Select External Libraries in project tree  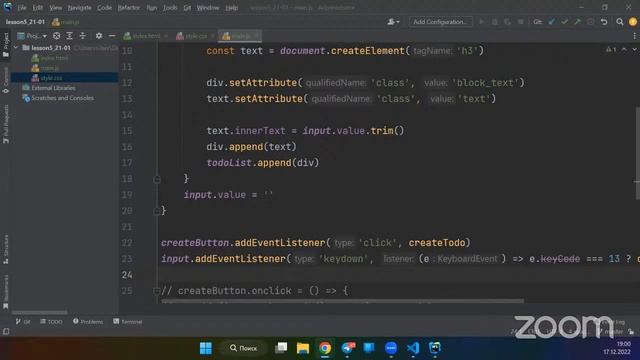[x=53, y=88]
